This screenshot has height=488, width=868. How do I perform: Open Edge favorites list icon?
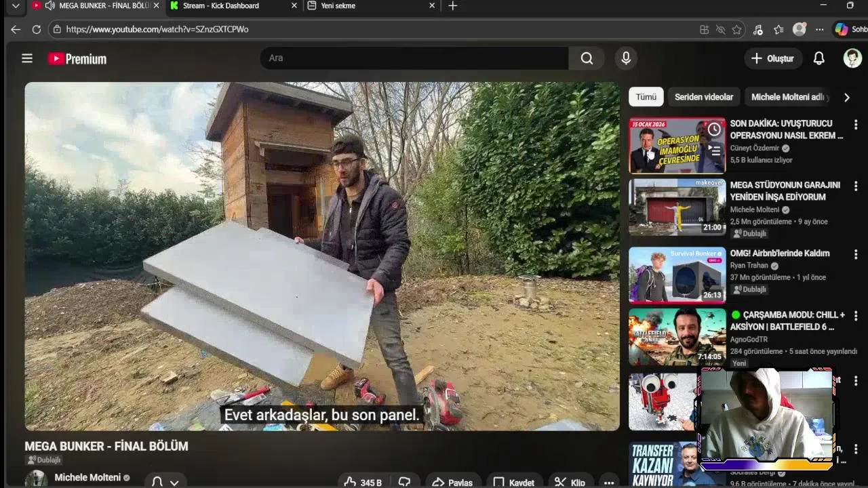click(778, 30)
